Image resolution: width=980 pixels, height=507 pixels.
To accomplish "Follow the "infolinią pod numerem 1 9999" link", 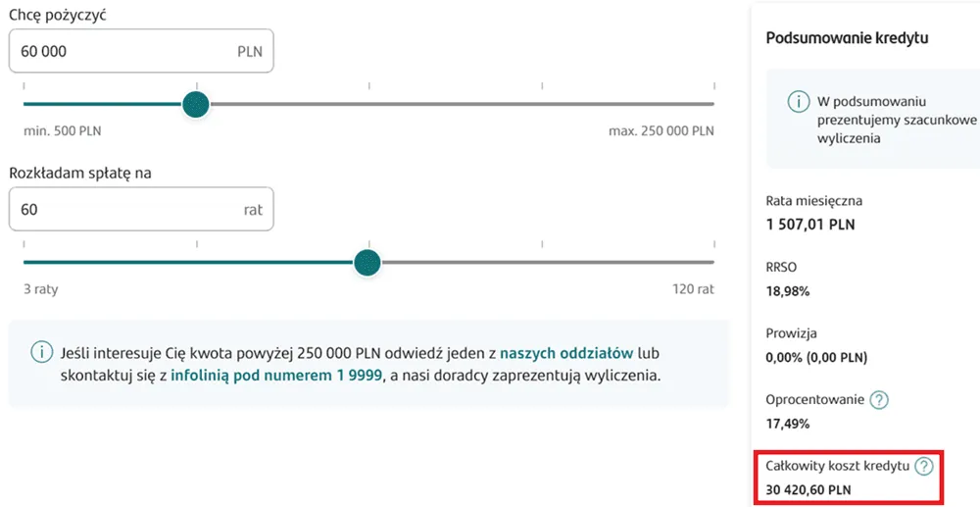I will click(279, 375).
